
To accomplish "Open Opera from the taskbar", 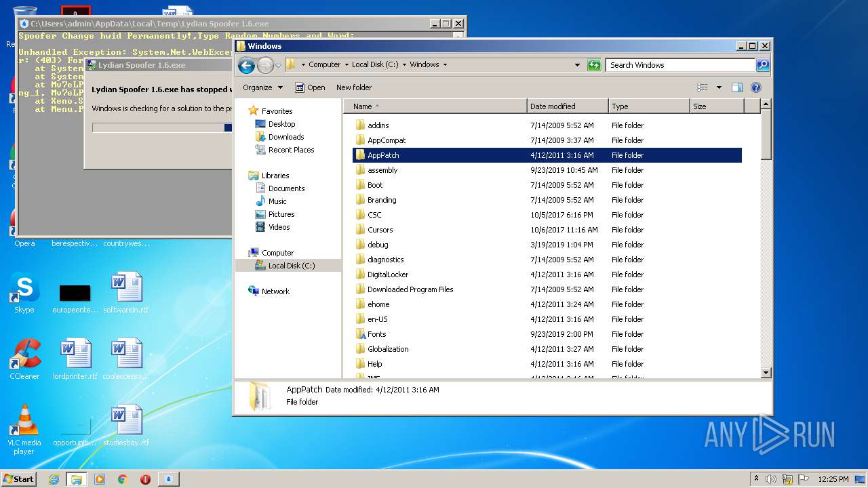I will pyautogui.click(x=145, y=479).
